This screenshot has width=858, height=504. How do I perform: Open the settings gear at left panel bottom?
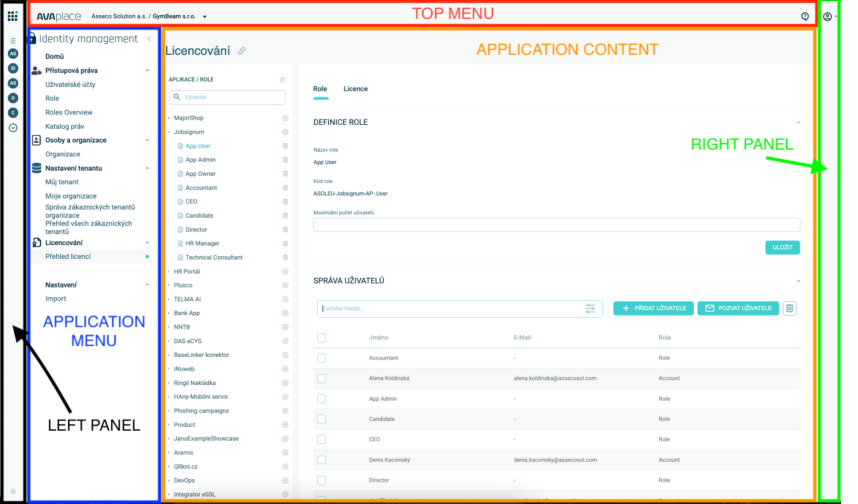point(13,492)
